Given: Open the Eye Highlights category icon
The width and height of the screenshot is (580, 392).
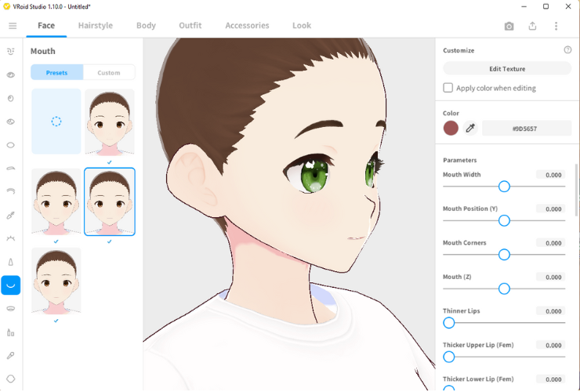Looking at the screenshot, I should pyautogui.click(x=11, y=122).
